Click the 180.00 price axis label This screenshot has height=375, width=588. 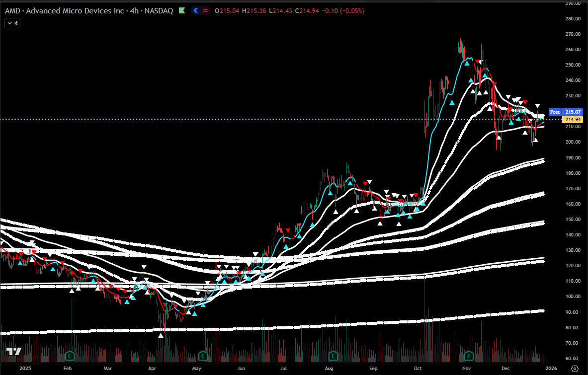pos(573,173)
